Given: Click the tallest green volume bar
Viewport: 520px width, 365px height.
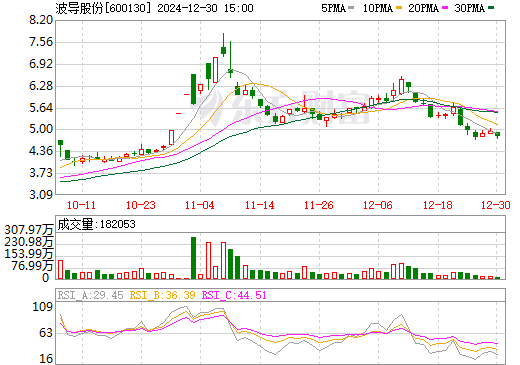Looking at the screenshot, I should point(193,258).
